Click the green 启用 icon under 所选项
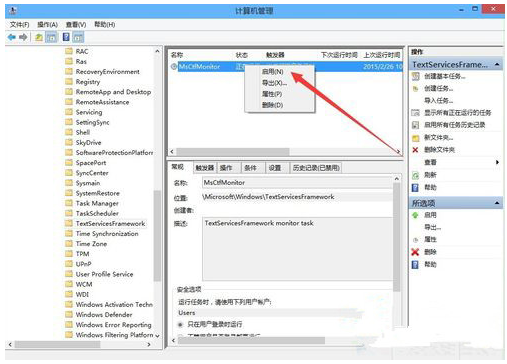The height and width of the screenshot is (364, 507). (x=415, y=215)
